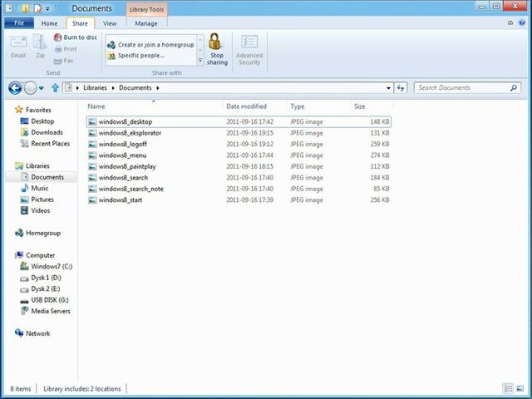This screenshot has width=532, height=399.
Task: Sort by the Size column header
Action: [360, 106]
